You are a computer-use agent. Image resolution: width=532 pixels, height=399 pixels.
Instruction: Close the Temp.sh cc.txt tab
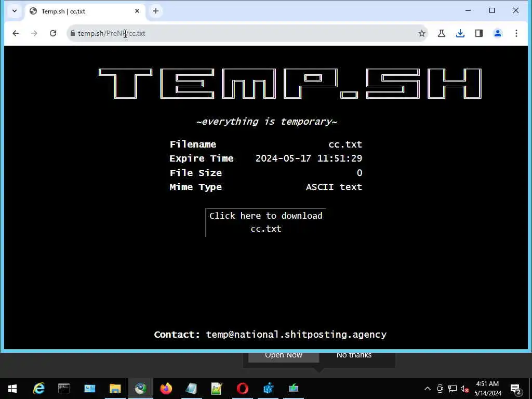click(x=137, y=11)
